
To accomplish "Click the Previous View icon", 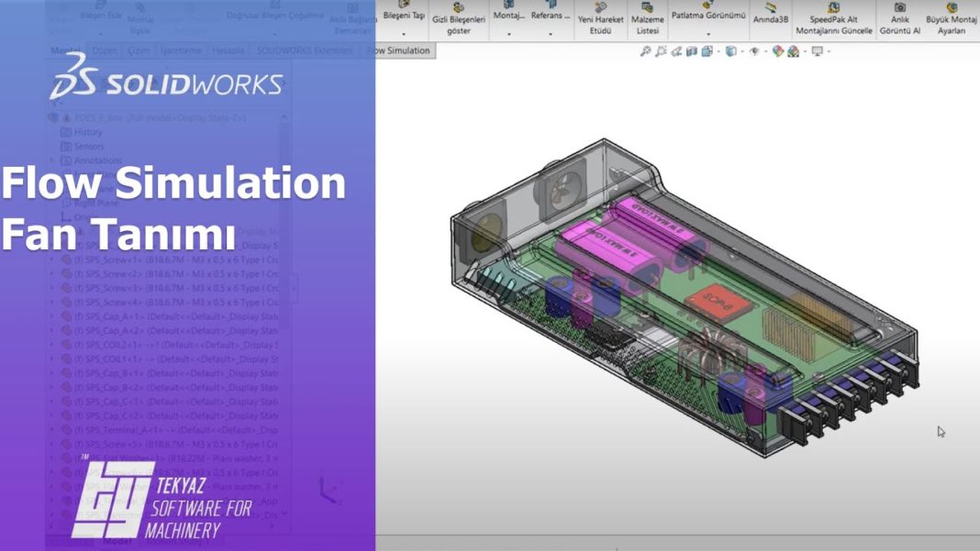I will tap(676, 51).
